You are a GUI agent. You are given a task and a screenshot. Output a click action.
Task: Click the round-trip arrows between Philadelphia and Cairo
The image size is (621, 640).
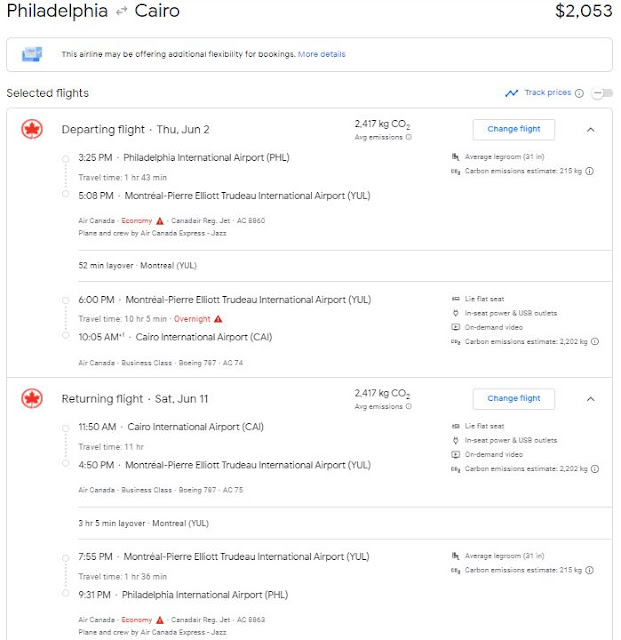click(123, 13)
